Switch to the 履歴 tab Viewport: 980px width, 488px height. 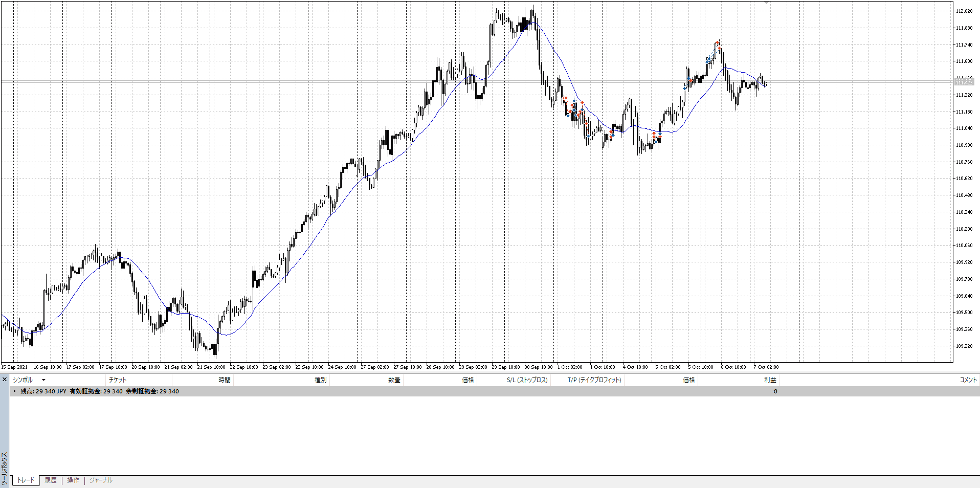tap(50, 480)
